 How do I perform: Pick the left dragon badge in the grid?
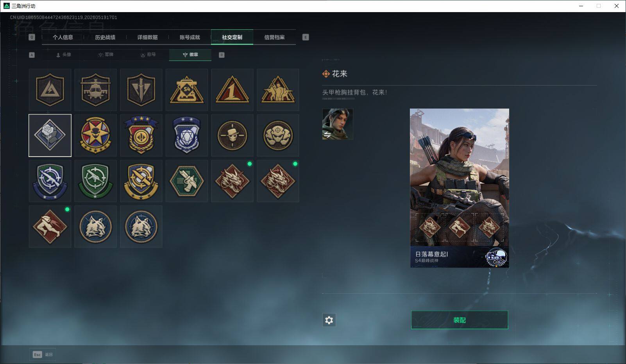tap(233, 181)
